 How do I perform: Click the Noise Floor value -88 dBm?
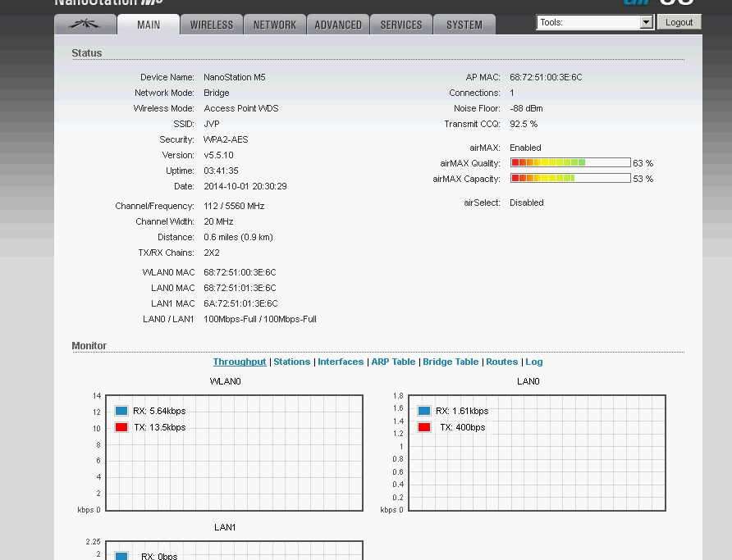(x=526, y=108)
